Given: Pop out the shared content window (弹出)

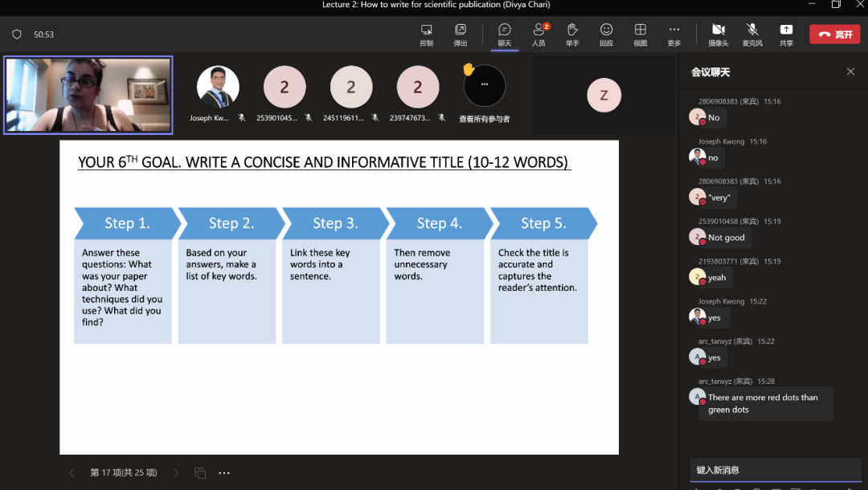Looking at the screenshot, I should click(x=461, y=34).
